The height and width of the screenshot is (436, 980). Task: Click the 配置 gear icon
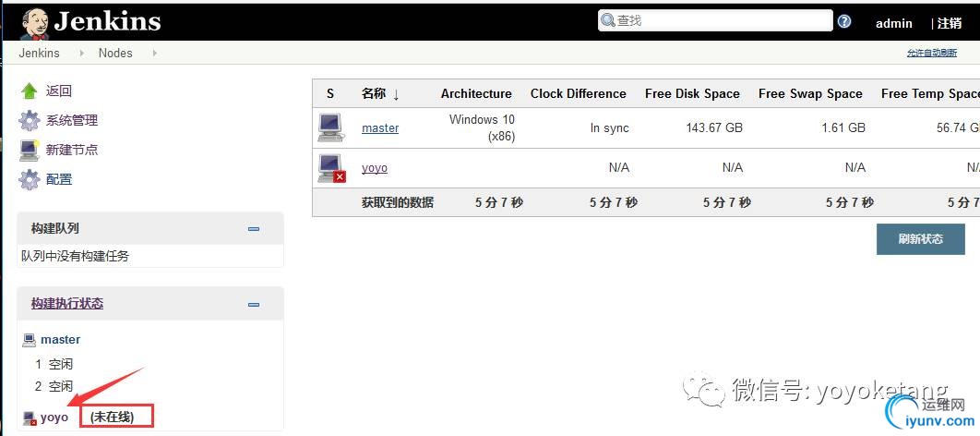(x=29, y=179)
